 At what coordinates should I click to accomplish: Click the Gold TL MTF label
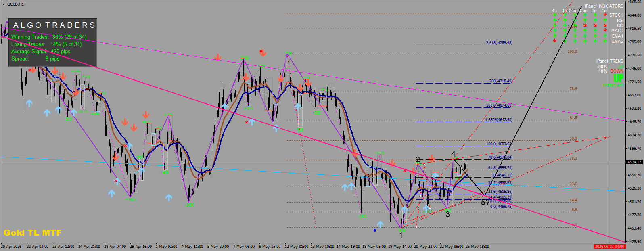(33, 233)
